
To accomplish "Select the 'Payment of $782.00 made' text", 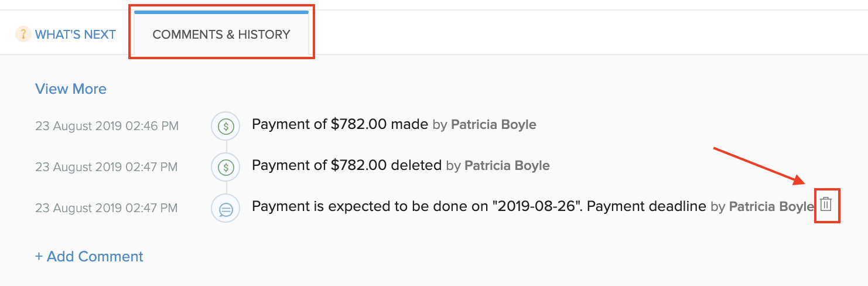I will point(340,124).
